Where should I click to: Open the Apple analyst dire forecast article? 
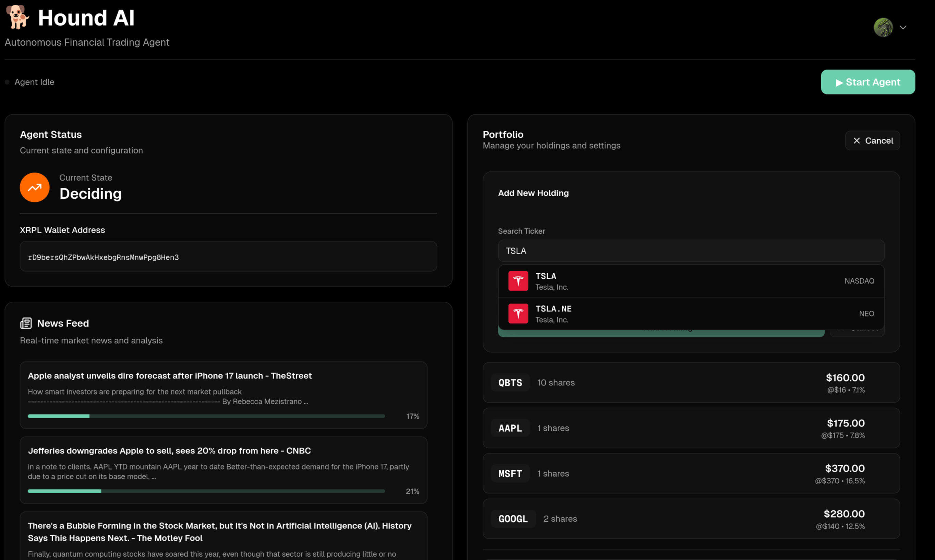170,376
